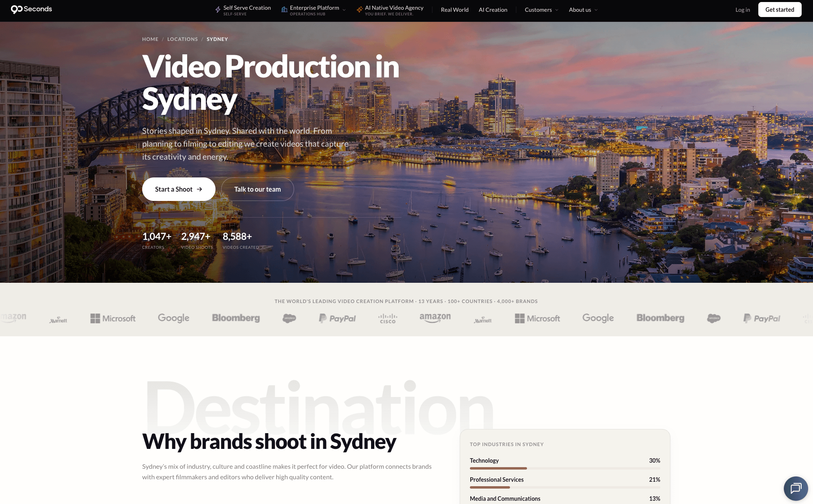Click Log in link
Image resolution: width=813 pixels, height=504 pixels.
click(x=743, y=10)
